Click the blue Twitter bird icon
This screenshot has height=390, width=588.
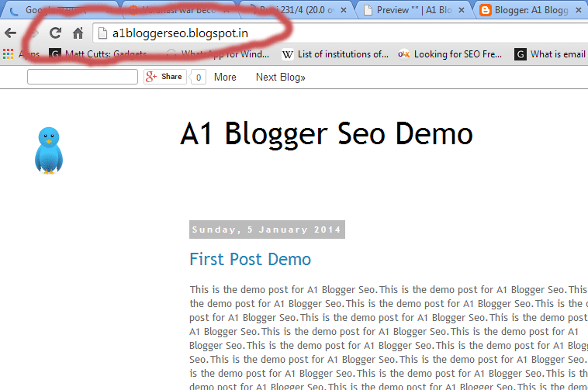tap(48, 150)
